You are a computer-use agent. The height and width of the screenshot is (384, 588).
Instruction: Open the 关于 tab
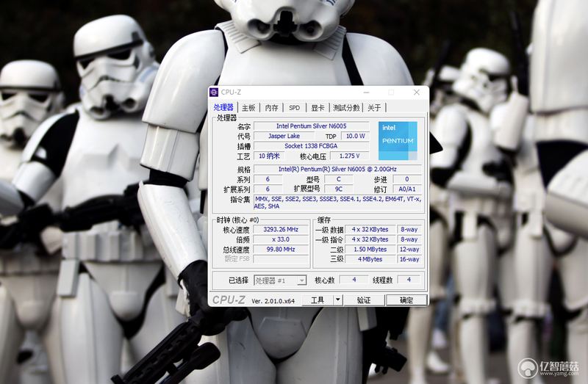(374, 108)
